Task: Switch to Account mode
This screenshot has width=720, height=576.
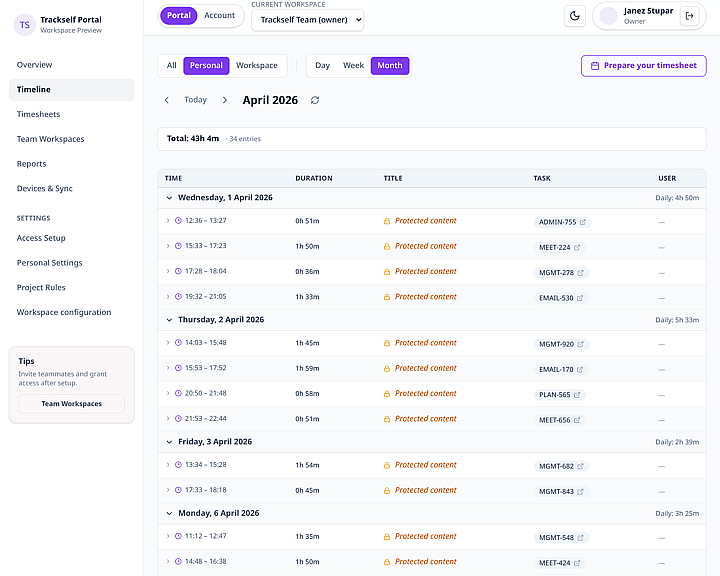Action: pyautogui.click(x=219, y=15)
